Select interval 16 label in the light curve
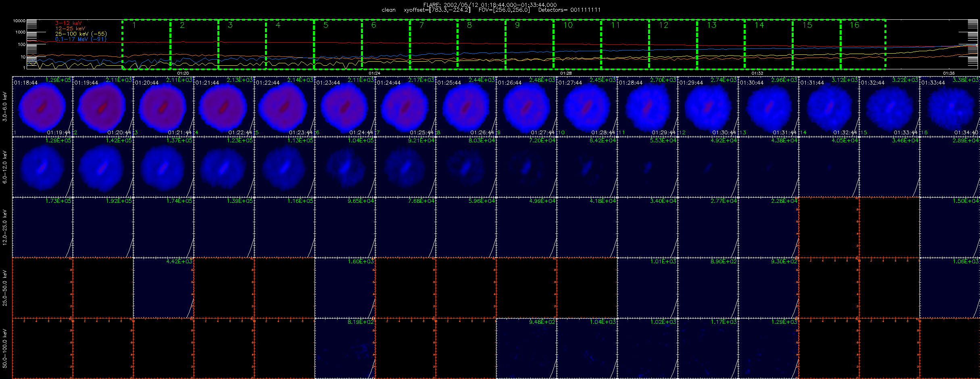This screenshot has width=980, height=379. [x=855, y=25]
